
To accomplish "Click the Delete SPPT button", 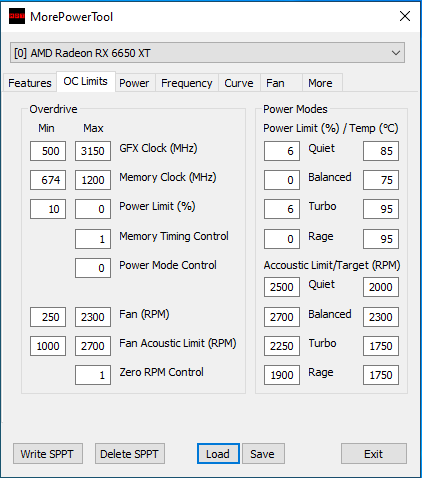I will point(130,454).
